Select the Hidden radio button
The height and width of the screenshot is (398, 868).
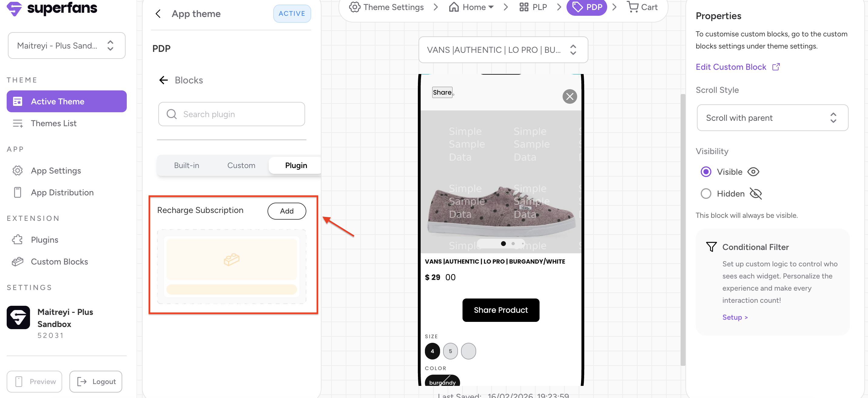tap(706, 194)
